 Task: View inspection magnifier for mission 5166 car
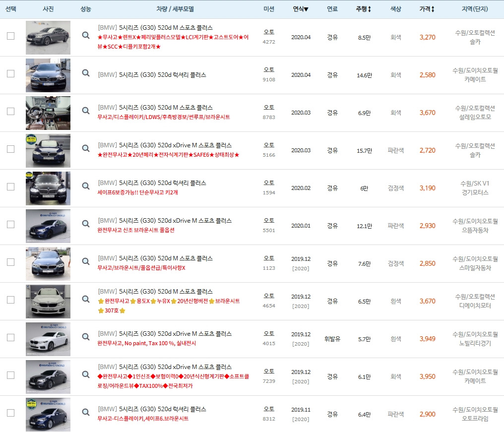(85, 148)
